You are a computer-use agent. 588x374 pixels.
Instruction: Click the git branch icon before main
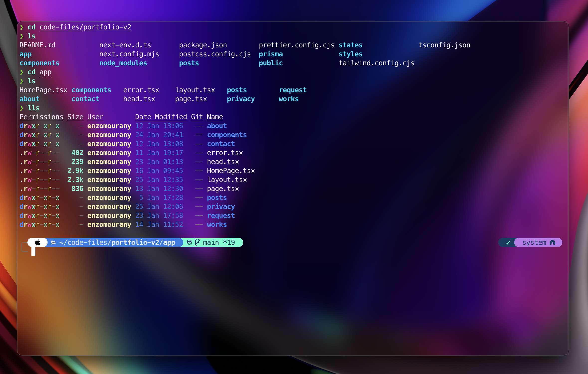[197, 242]
